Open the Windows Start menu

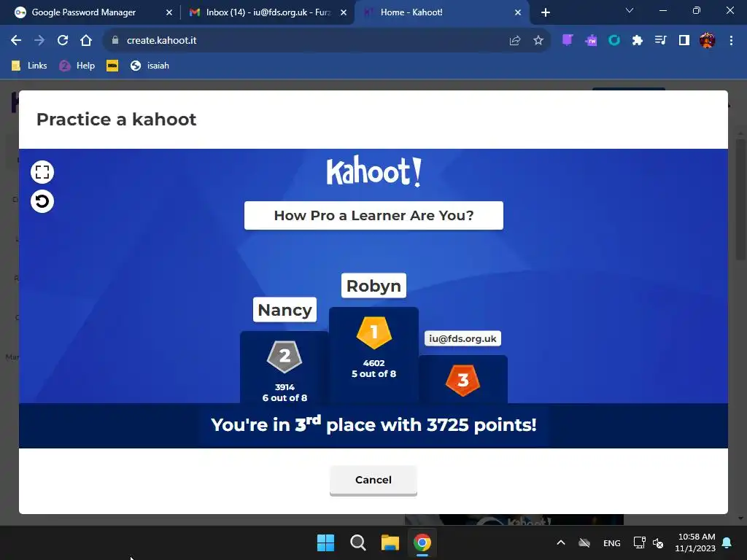[326, 542]
